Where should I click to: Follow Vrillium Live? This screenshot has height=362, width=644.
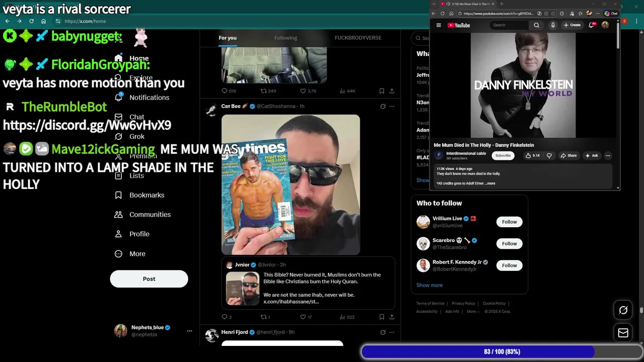coord(509,222)
